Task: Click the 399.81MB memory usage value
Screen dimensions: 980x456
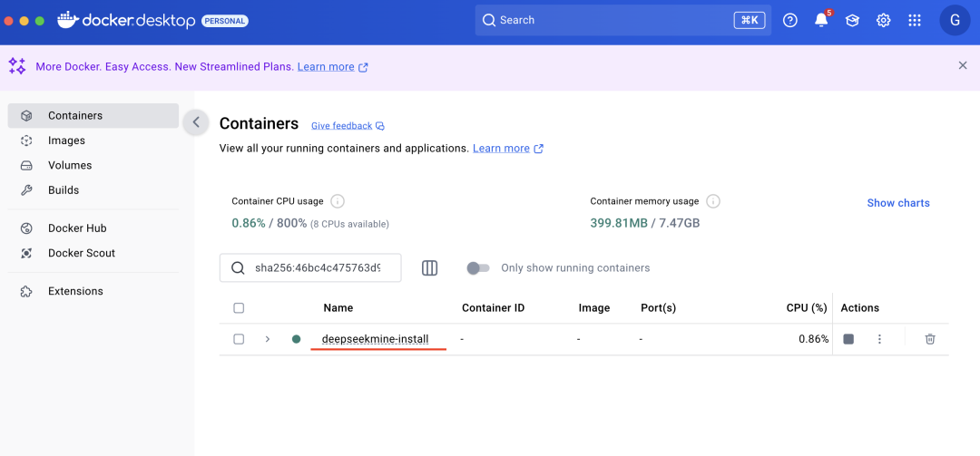Action: [619, 223]
